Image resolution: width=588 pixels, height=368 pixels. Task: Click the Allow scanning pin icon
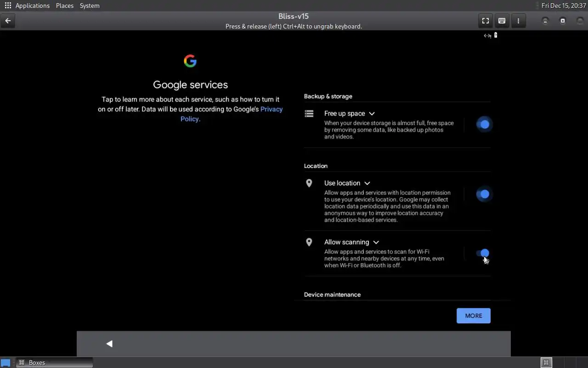309,242
